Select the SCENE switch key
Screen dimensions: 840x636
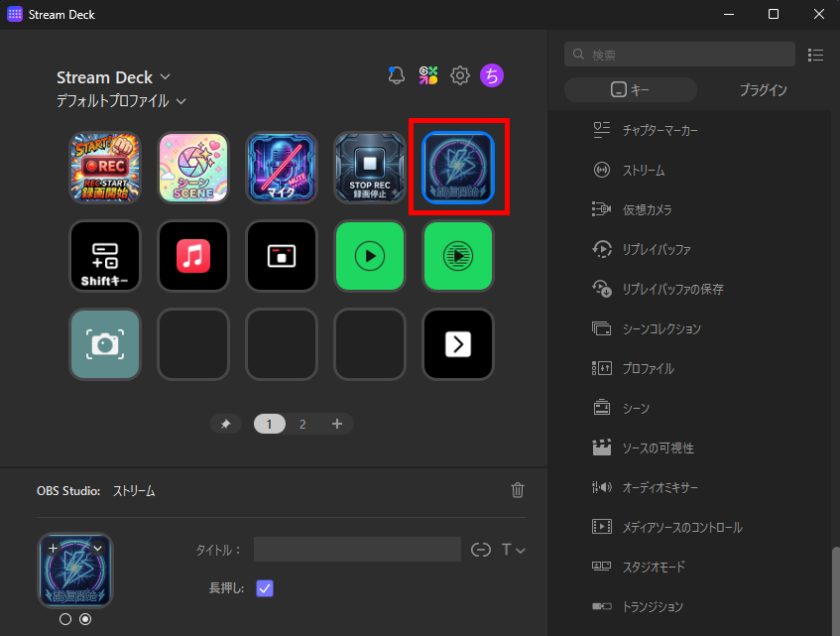[x=193, y=168]
